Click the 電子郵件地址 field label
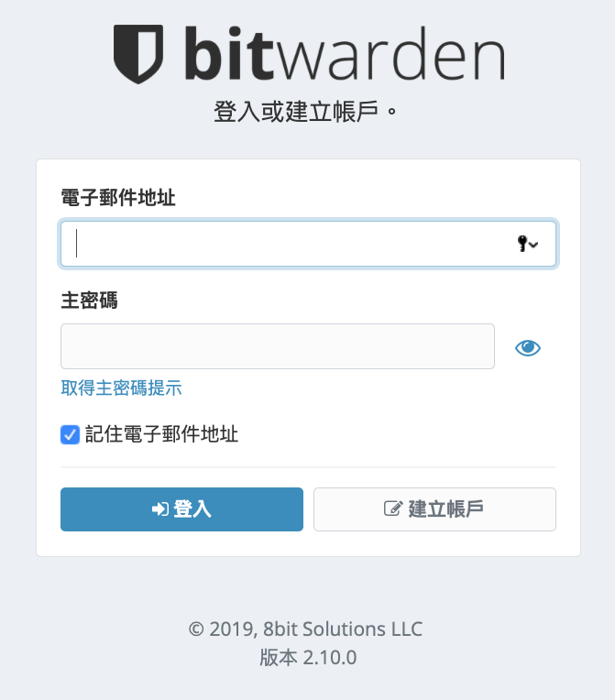Image resolution: width=615 pixels, height=700 pixels. point(118,198)
